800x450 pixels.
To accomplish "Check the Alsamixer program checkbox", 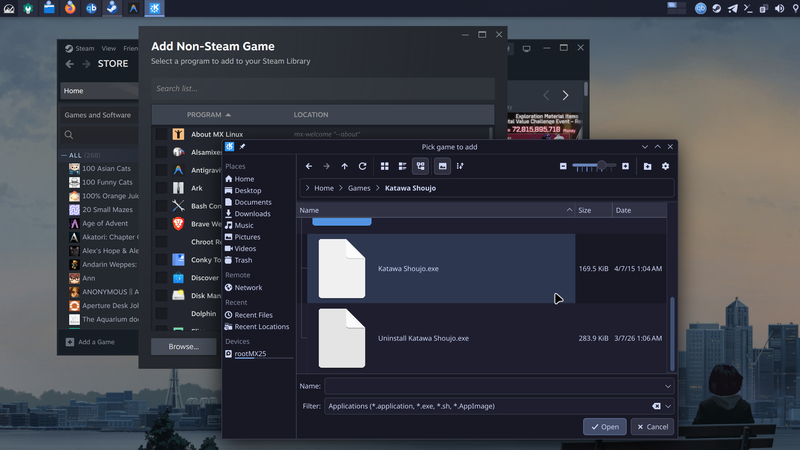I will coord(161,152).
